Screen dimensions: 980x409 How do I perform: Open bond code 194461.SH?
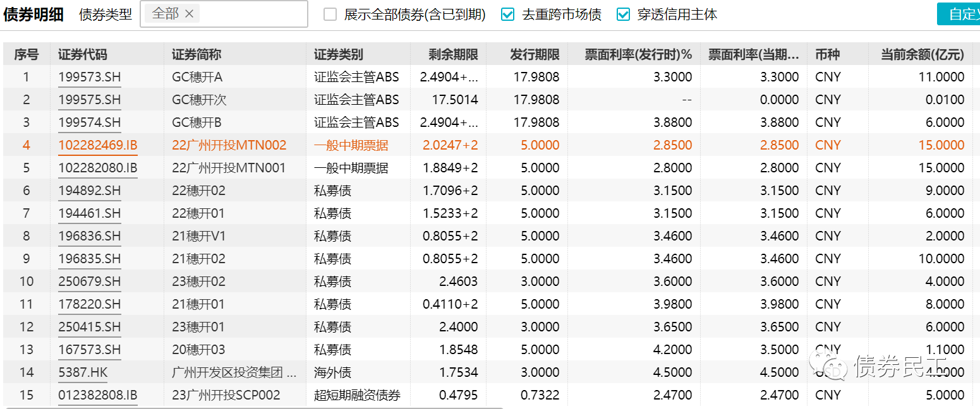pos(89,213)
